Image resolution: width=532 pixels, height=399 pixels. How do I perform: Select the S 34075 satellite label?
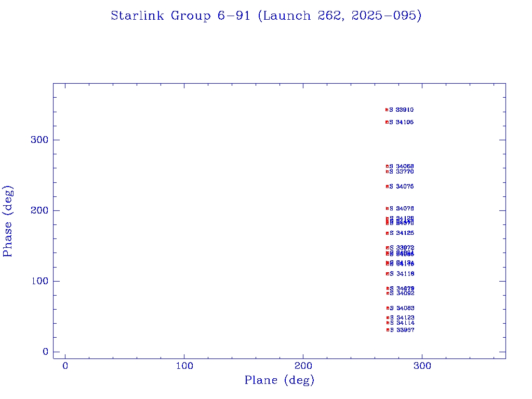click(402, 187)
